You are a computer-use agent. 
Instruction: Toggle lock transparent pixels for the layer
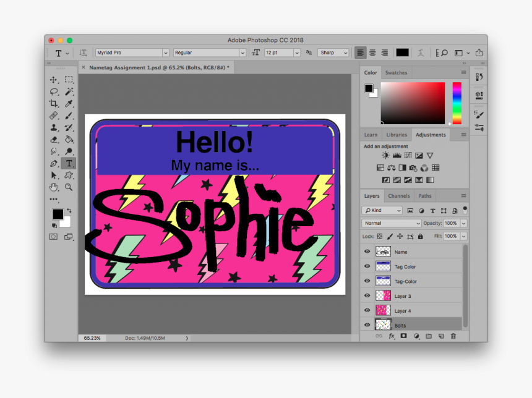pyautogui.click(x=379, y=235)
